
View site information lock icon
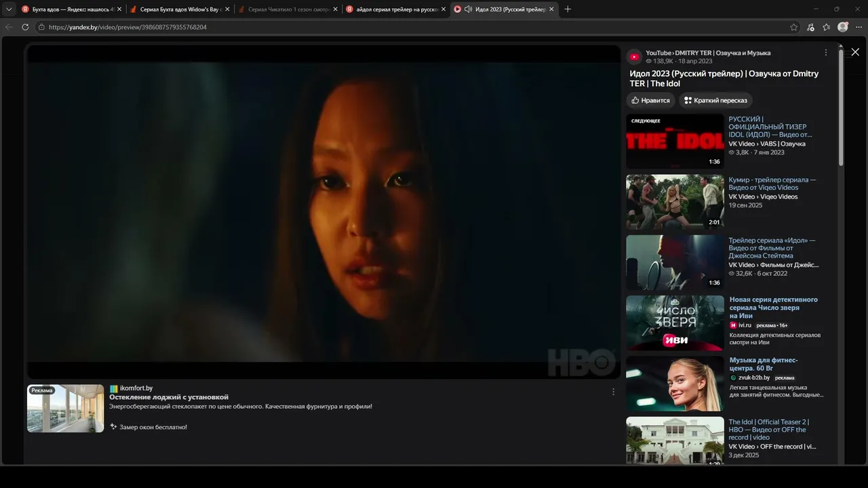tap(41, 27)
